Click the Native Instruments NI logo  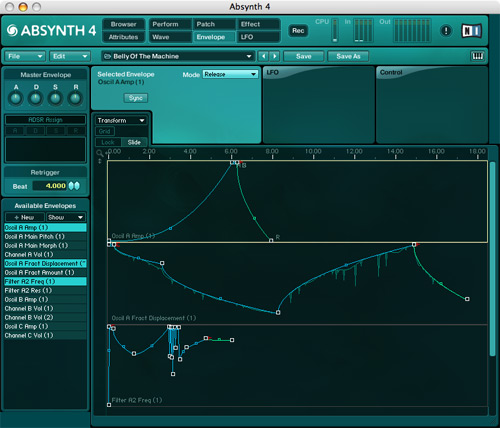pos(471,31)
